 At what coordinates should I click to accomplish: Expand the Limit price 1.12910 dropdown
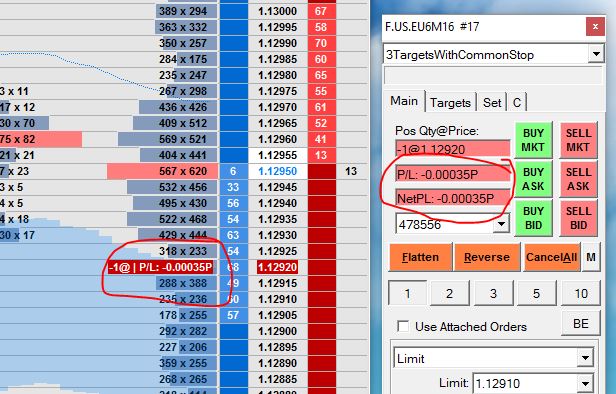click(585, 383)
